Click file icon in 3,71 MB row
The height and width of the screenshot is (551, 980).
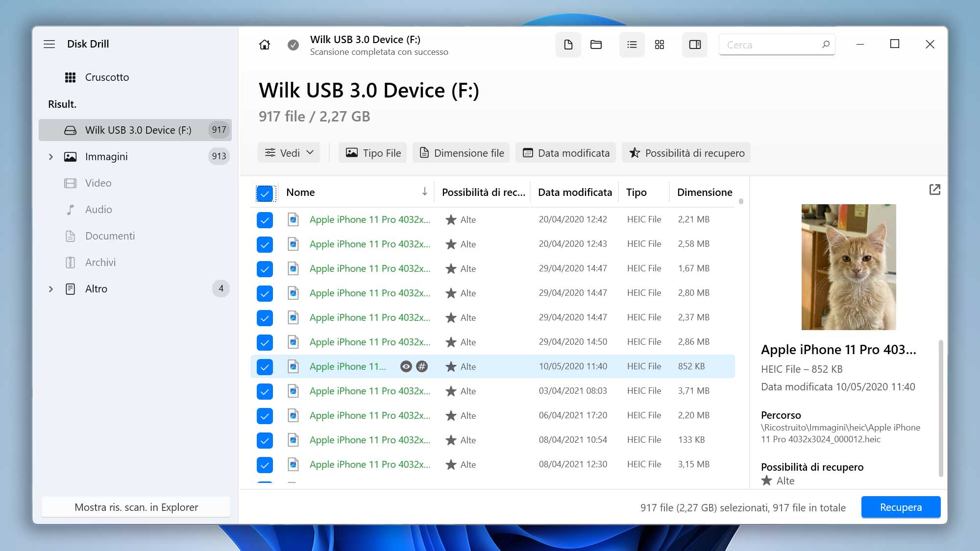coord(293,391)
